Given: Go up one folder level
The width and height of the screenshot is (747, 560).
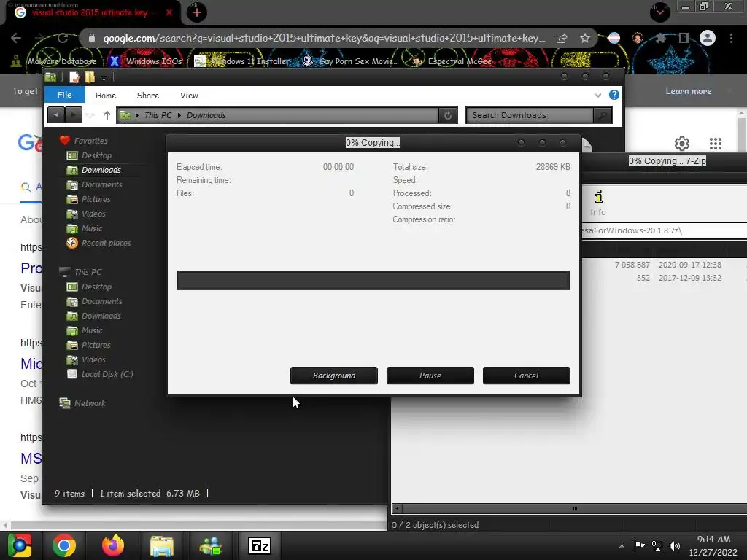Looking at the screenshot, I should coord(107,114).
